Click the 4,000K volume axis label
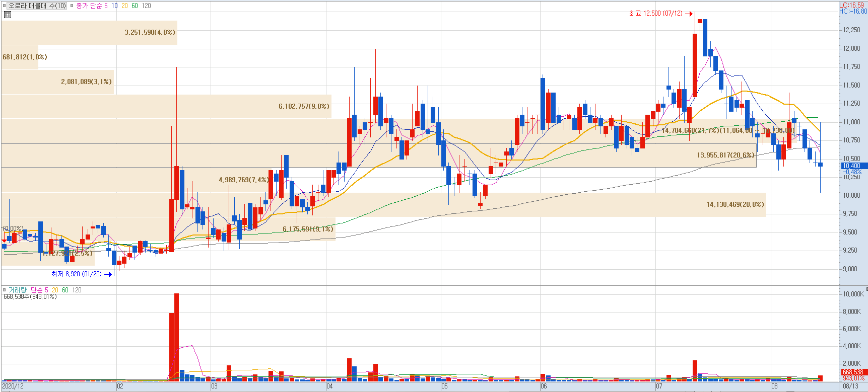This screenshot has width=868, height=392. point(852,346)
